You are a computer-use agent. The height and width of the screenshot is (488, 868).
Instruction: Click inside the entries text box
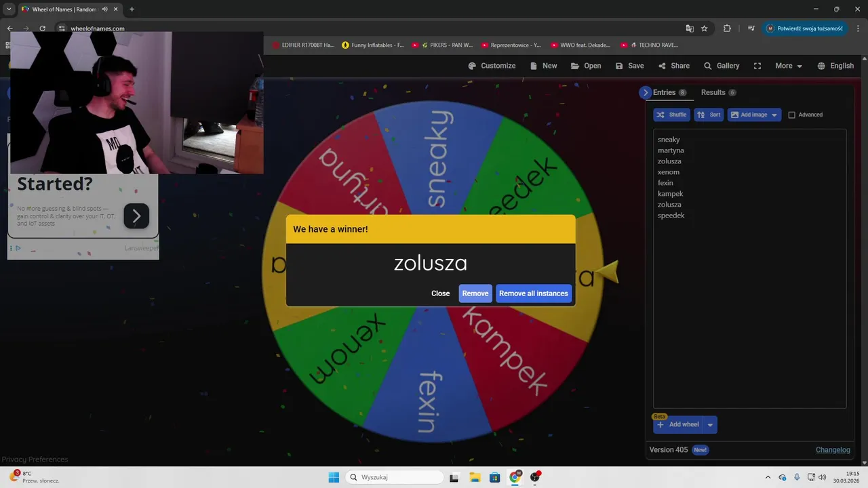[749, 268]
